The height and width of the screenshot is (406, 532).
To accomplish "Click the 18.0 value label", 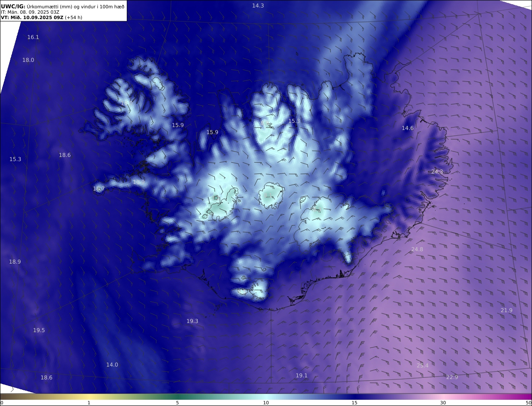I will (28, 60).
